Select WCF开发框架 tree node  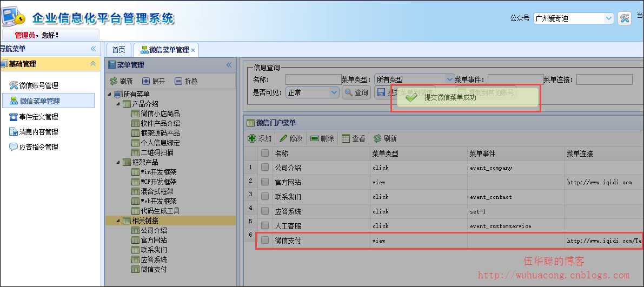pyautogui.click(x=155, y=182)
